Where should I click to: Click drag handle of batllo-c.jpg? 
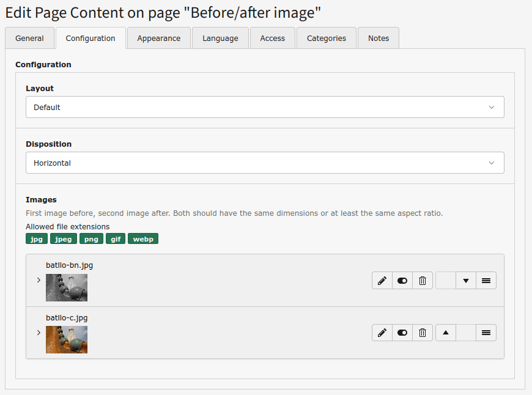click(486, 333)
